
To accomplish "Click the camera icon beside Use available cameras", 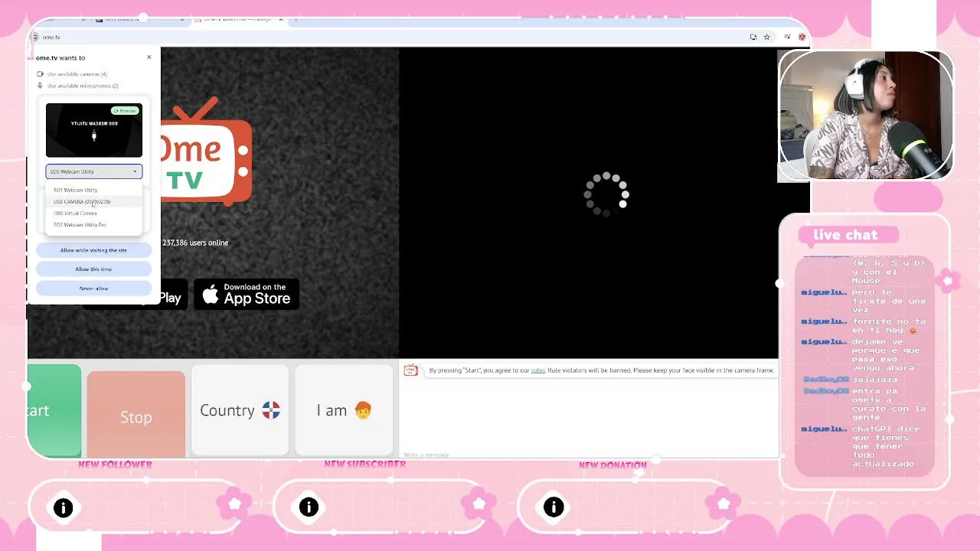I will 41,74.
